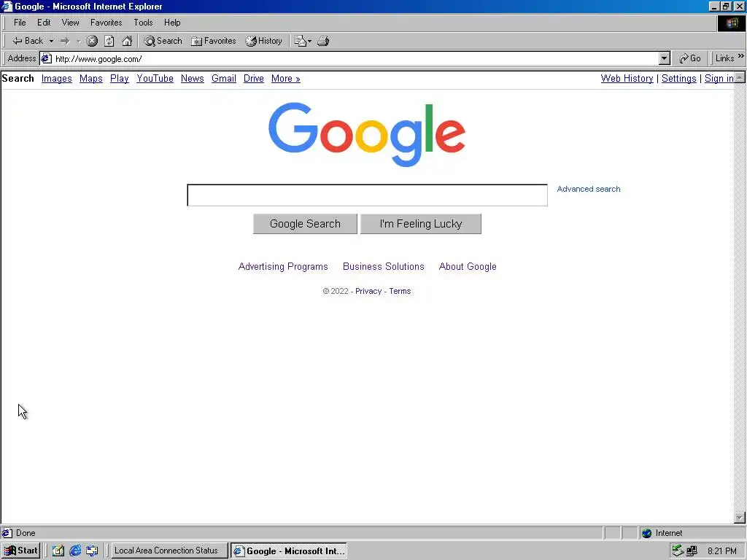747x560 pixels.
Task: Open the Advertising Programs link
Action: coord(283,267)
